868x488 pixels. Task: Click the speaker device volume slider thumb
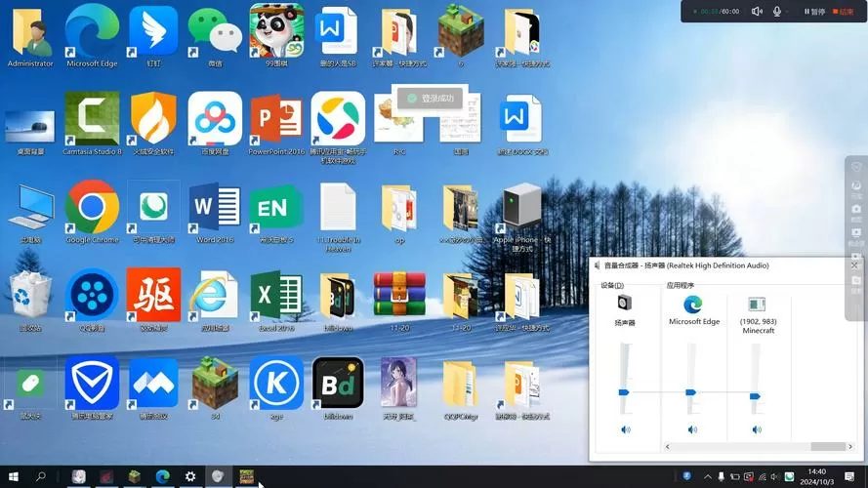pos(624,392)
